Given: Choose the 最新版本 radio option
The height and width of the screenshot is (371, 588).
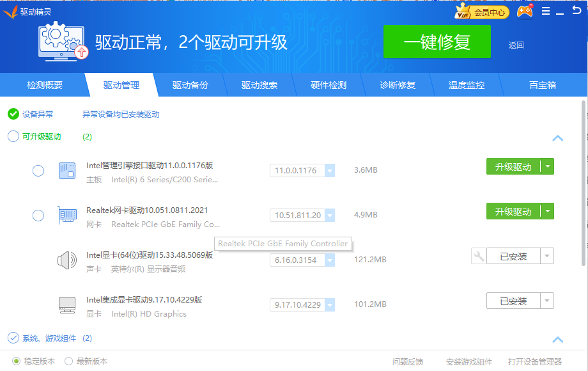Looking at the screenshot, I should click(x=69, y=361).
